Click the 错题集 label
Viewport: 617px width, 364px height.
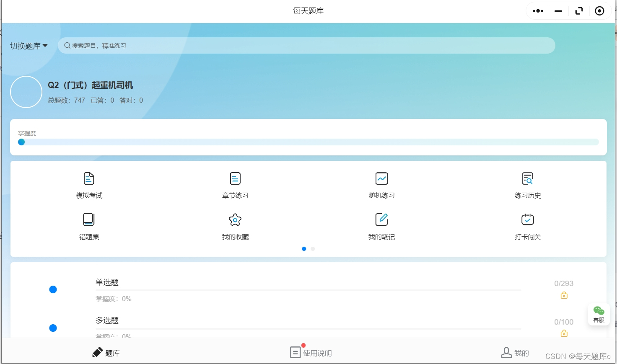click(x=89, y=237)
